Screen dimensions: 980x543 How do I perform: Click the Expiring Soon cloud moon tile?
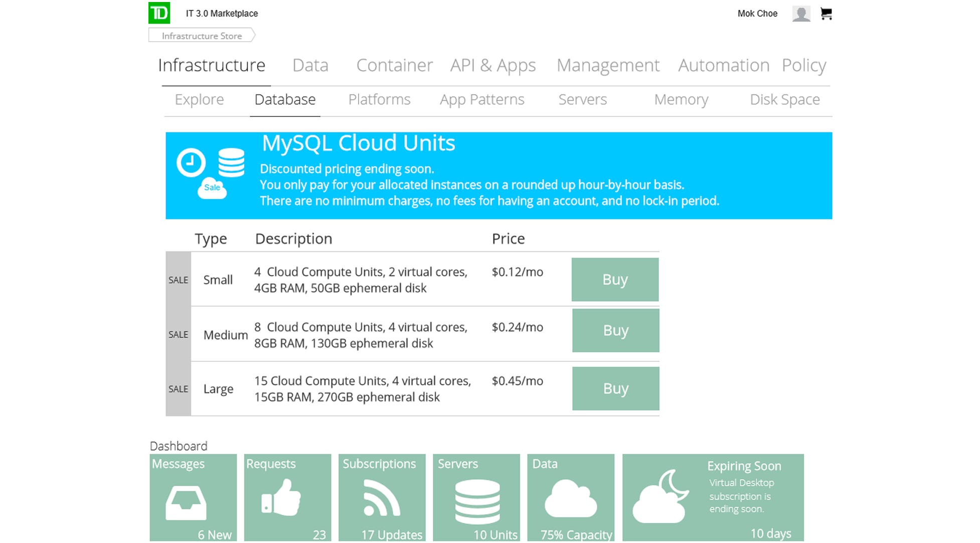[713, 497]
